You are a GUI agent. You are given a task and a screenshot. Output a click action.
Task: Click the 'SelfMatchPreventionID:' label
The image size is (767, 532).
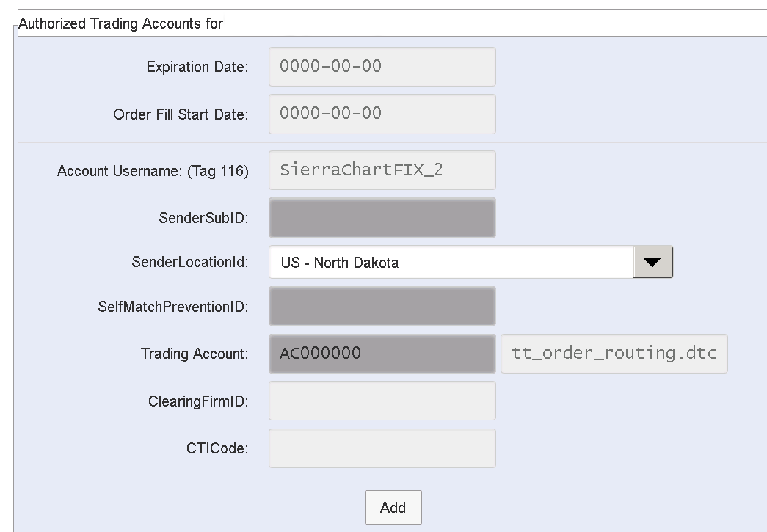(x=172, y=307)
